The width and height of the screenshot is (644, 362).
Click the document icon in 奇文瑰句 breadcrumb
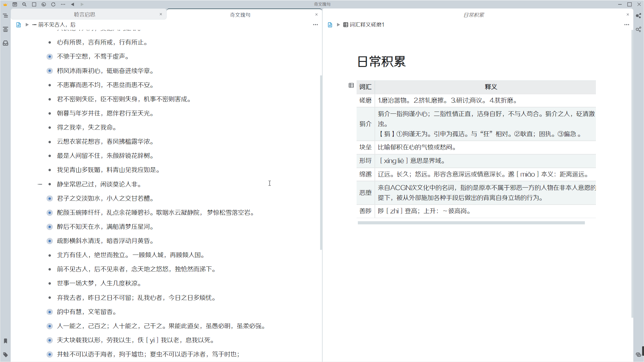coord(18,25)
